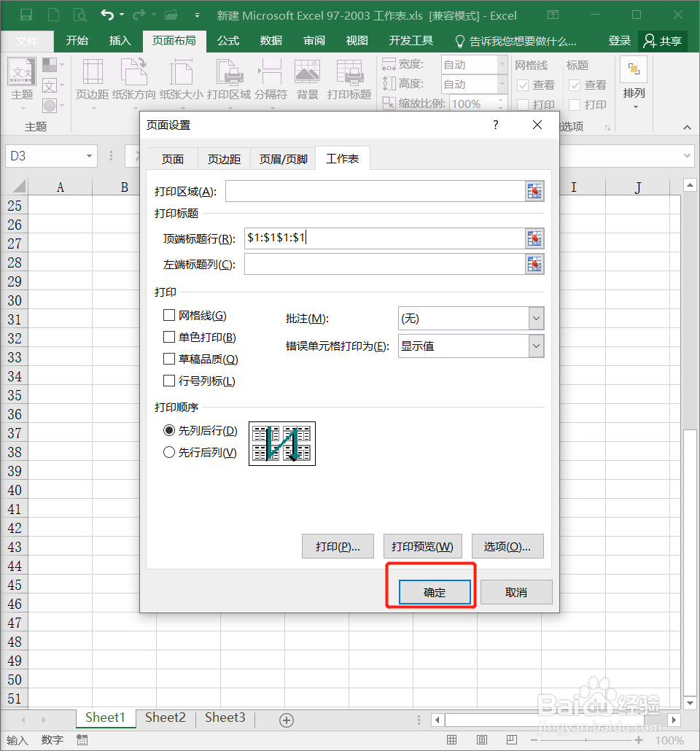
Task: Increase zoom with the plus slider control
Action: pos(638,739)
